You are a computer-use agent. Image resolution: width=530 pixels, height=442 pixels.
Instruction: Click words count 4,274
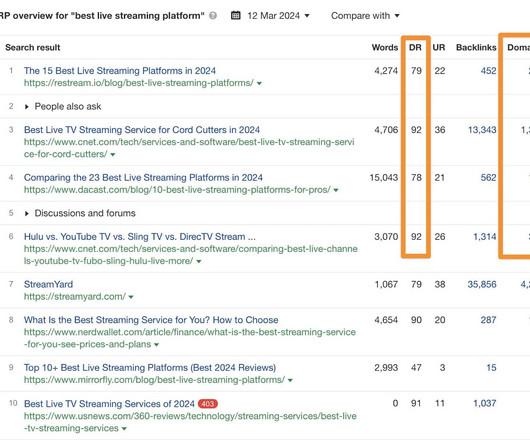[x=386, y=71]
